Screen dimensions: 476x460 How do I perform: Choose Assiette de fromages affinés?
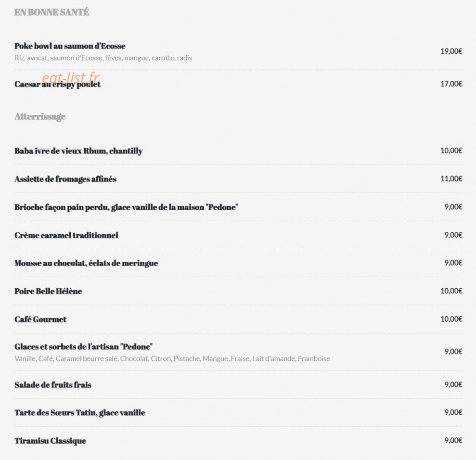pyautogui.click(x=65, y=179)
